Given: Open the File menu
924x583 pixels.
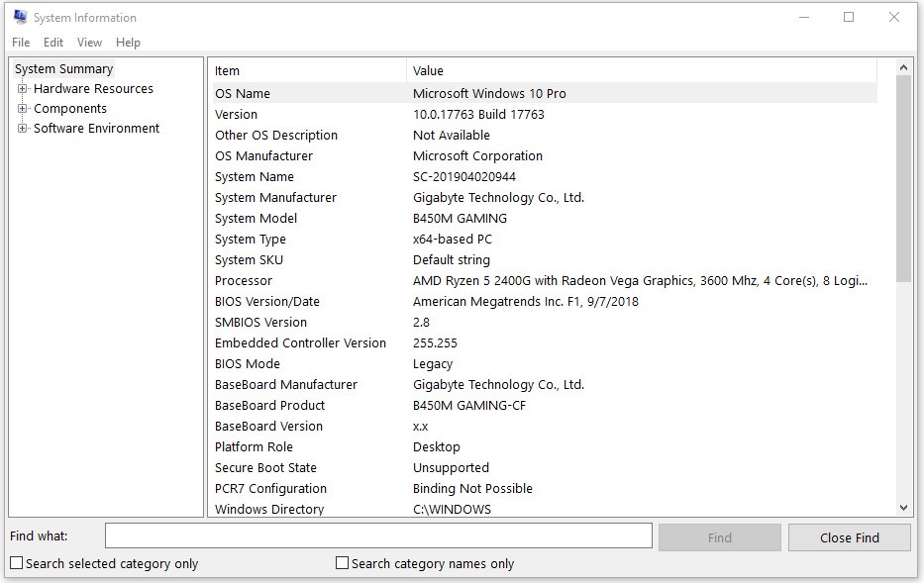Looking at the screenshot, I should pyautogui.click(x=21, y=43).
